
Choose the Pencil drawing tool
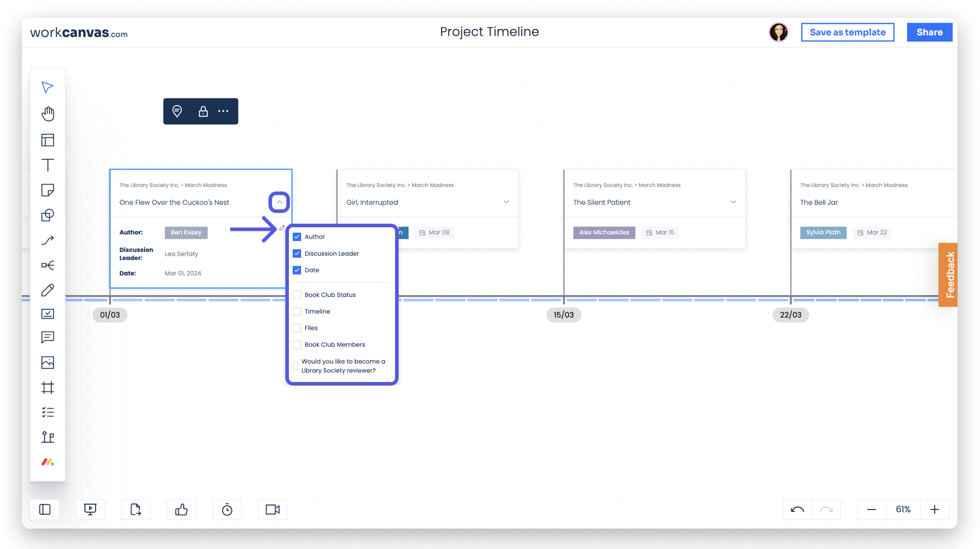tap(47, 290)
